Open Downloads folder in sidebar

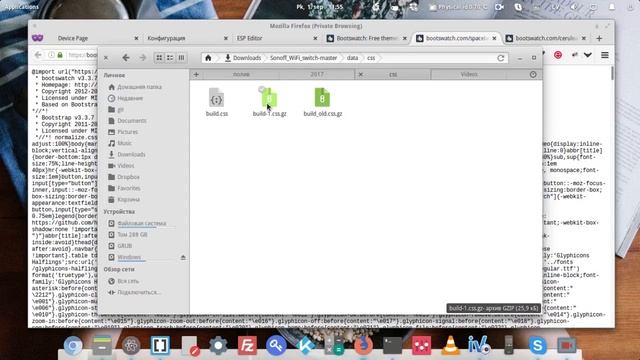[127, 155]
